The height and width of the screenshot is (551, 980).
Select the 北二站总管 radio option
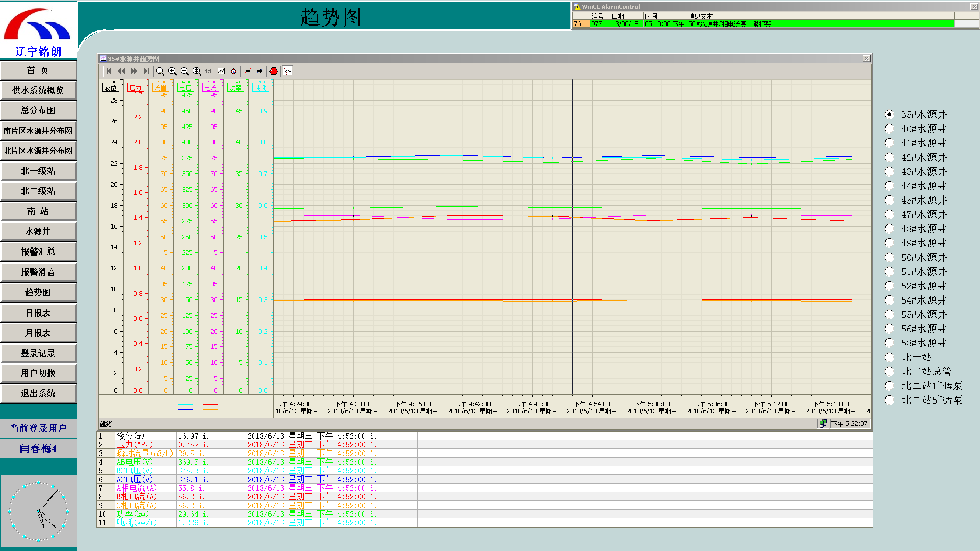tap(889, 371)
